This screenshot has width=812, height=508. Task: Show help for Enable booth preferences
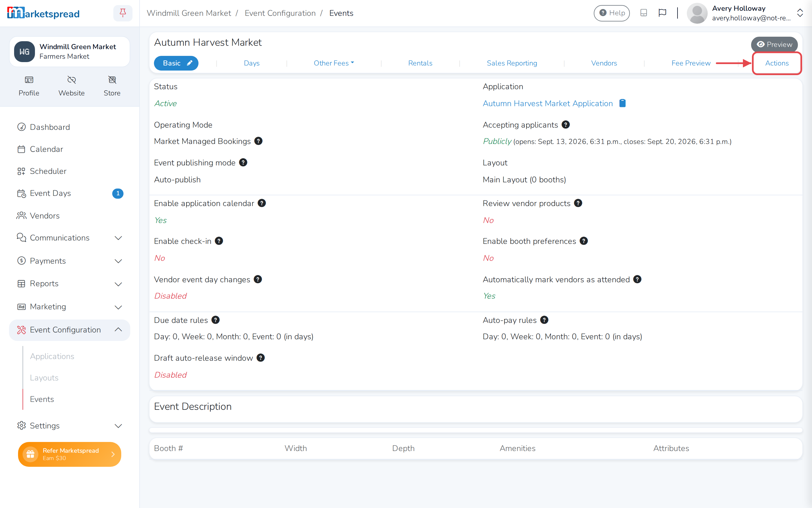584,241
